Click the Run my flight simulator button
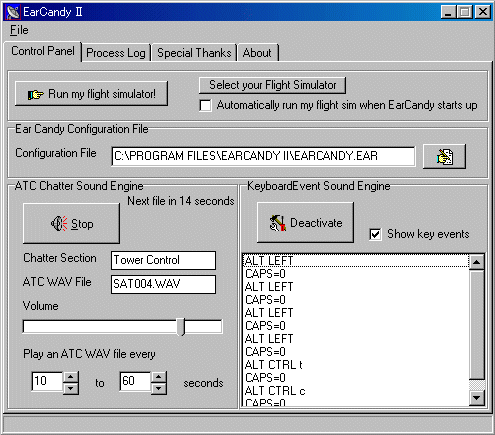 pos(91,94)
